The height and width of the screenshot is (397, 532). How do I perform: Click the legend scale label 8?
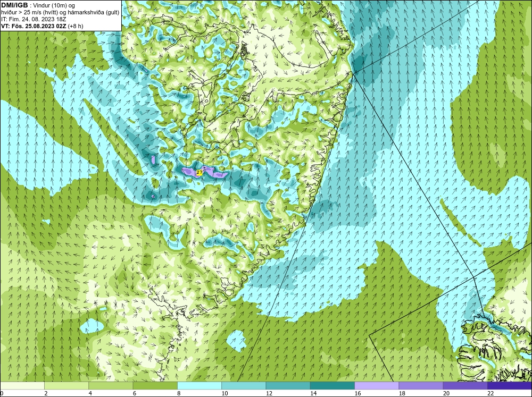coord(179,393)
